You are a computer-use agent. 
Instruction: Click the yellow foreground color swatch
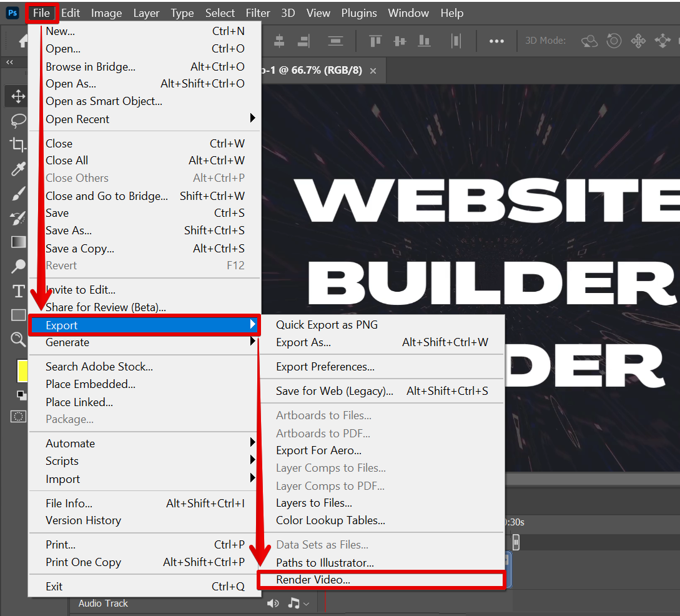pyautogui.click(x=22, y=370)
